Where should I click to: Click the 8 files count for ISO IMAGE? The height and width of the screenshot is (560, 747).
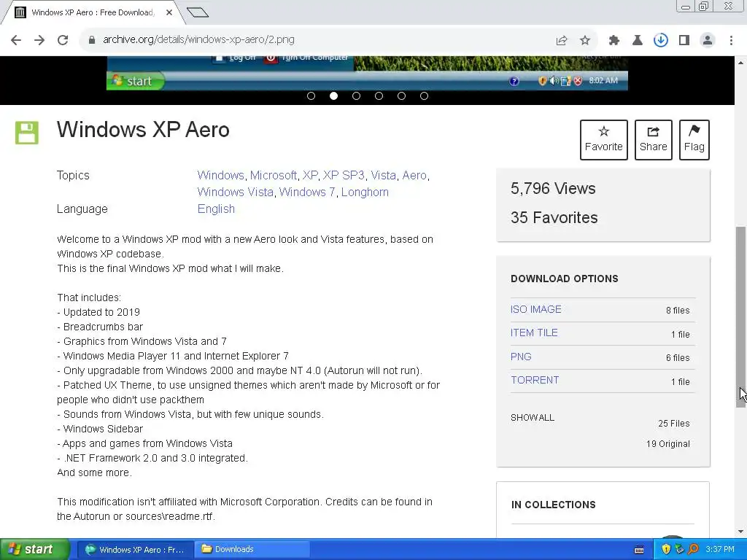point(678,311)
